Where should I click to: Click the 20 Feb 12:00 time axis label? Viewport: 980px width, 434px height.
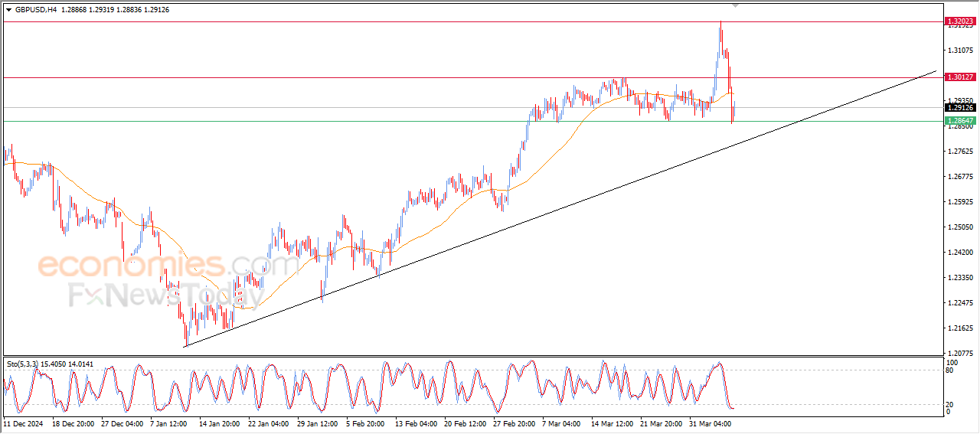coord(465,423)
